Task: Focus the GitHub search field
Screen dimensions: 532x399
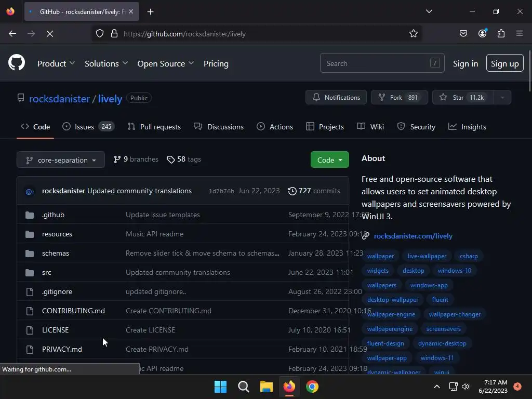Action: 382,63
